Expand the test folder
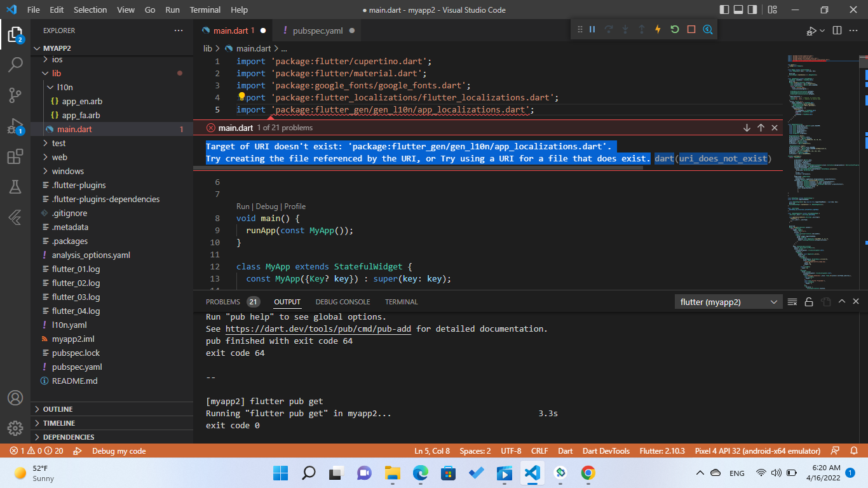868x488 pixels. tap(112, 143)
